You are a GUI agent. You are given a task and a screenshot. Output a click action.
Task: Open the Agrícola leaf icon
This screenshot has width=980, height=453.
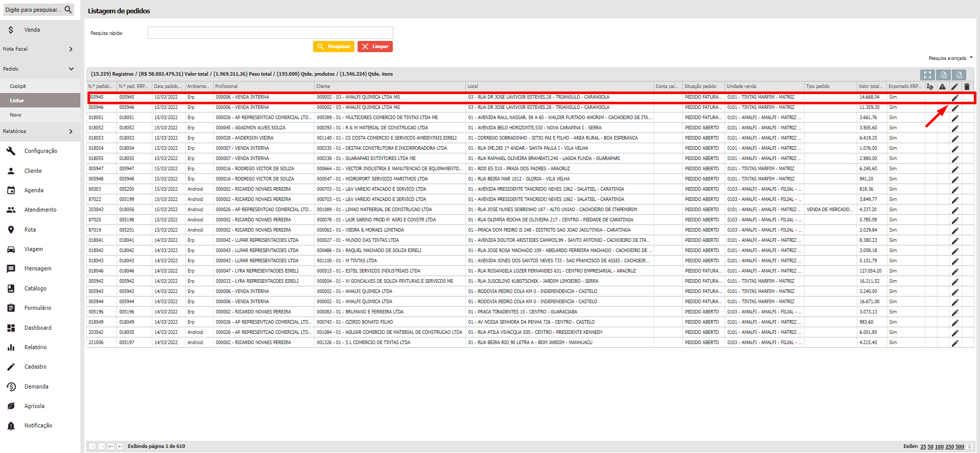11,406
